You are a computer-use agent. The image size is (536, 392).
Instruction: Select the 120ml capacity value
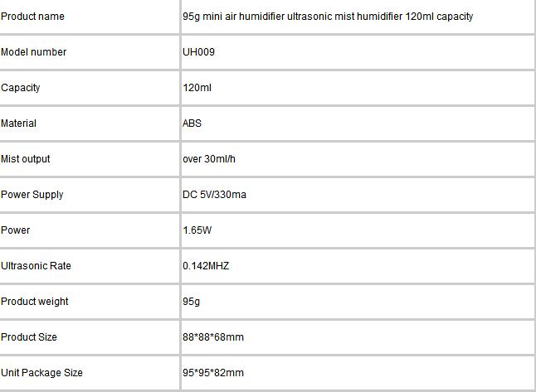[x=197, y=88]
